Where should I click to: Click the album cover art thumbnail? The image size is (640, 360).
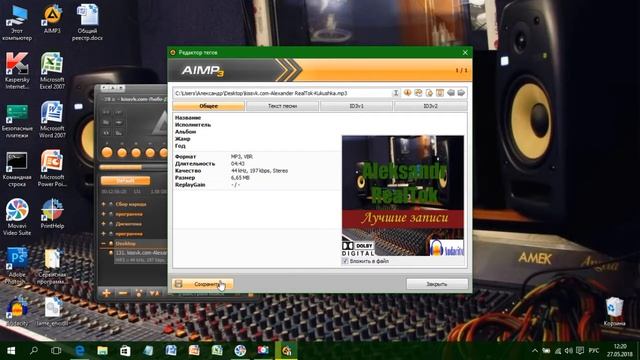pos(403,196)
